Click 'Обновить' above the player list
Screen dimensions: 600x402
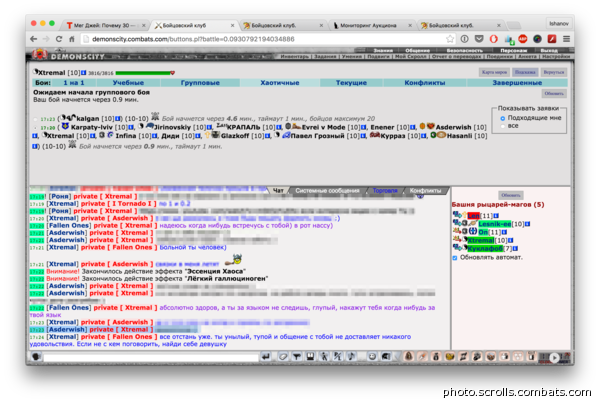[x=511, y=195]
